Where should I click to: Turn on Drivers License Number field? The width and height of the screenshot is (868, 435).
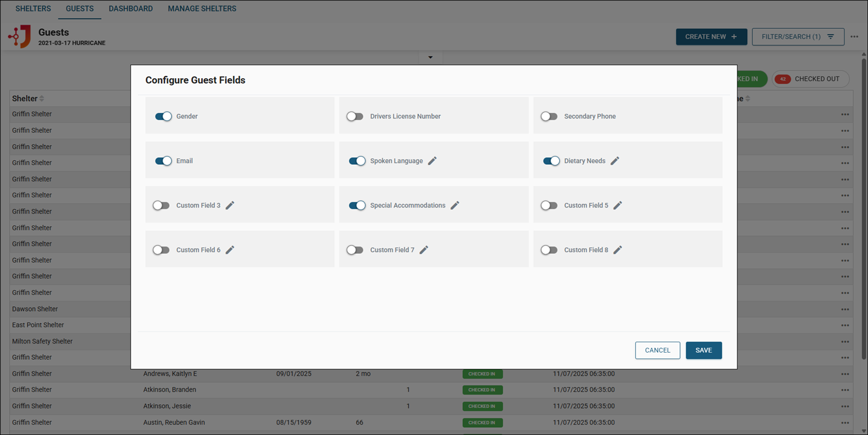point(355,116)
